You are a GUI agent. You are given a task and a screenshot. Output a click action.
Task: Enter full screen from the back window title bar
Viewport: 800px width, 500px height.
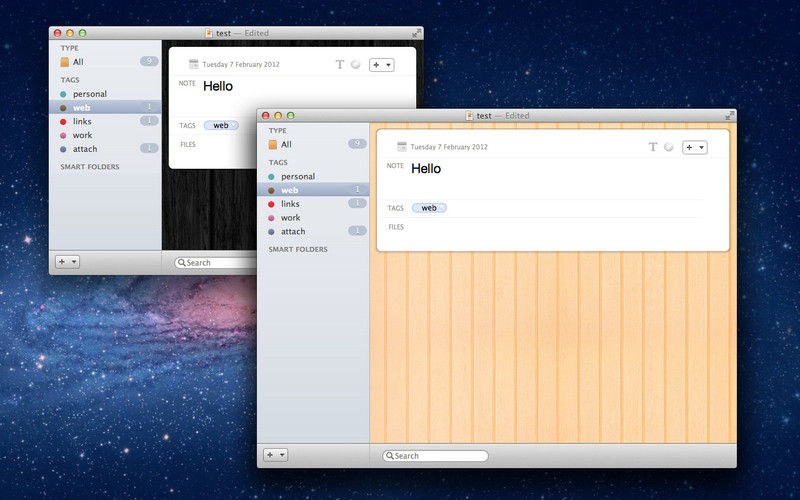click(x=416, y=33)
